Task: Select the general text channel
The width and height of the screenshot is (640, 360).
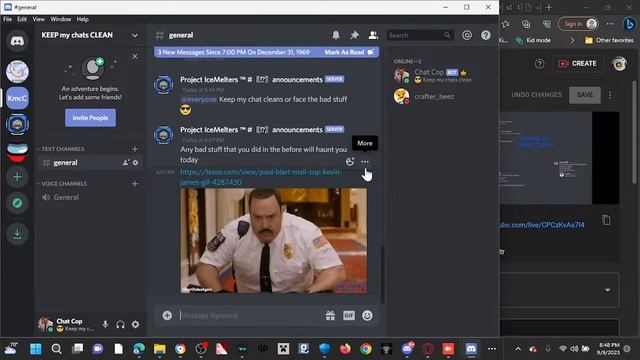Action: point(90,162)
